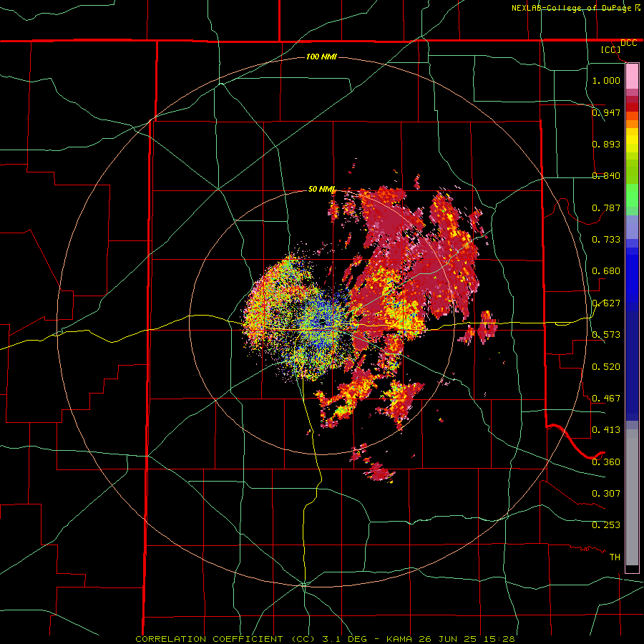Select the gray color bar segment

632,497
